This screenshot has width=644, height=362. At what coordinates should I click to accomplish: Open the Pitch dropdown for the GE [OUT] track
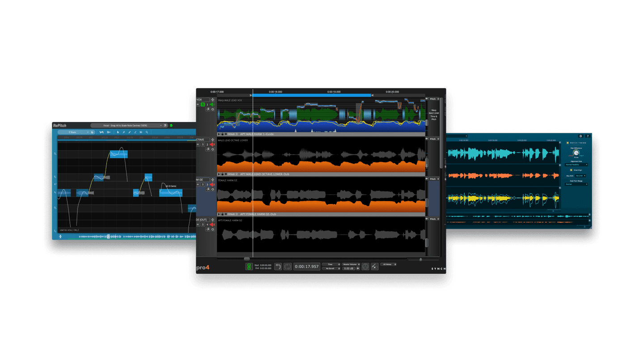[433, 219]
